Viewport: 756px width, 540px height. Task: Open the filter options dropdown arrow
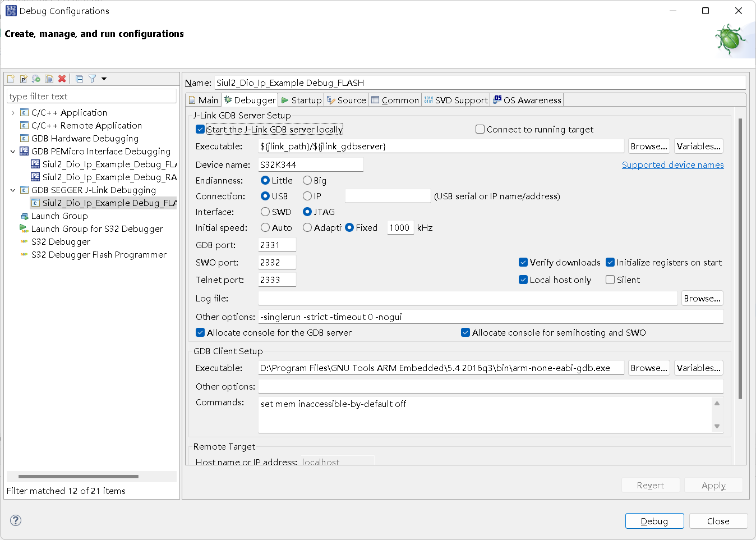point(104,79)
